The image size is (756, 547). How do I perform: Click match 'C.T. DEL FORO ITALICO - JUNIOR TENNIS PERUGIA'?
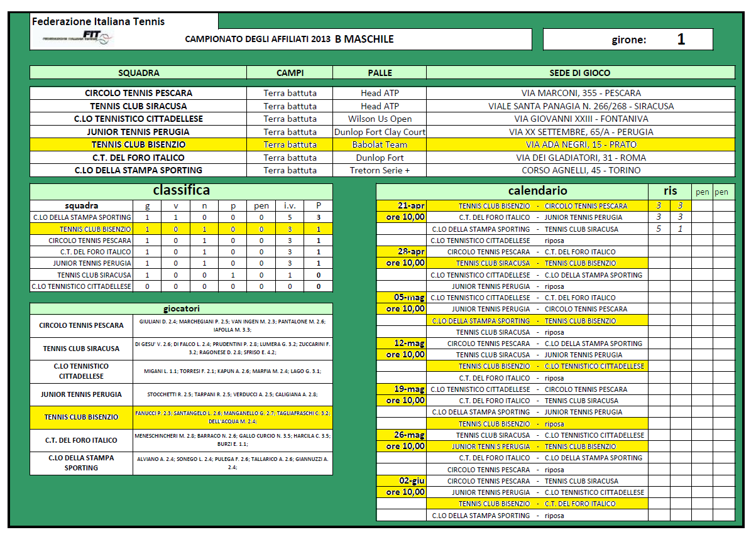pos(537,217)
